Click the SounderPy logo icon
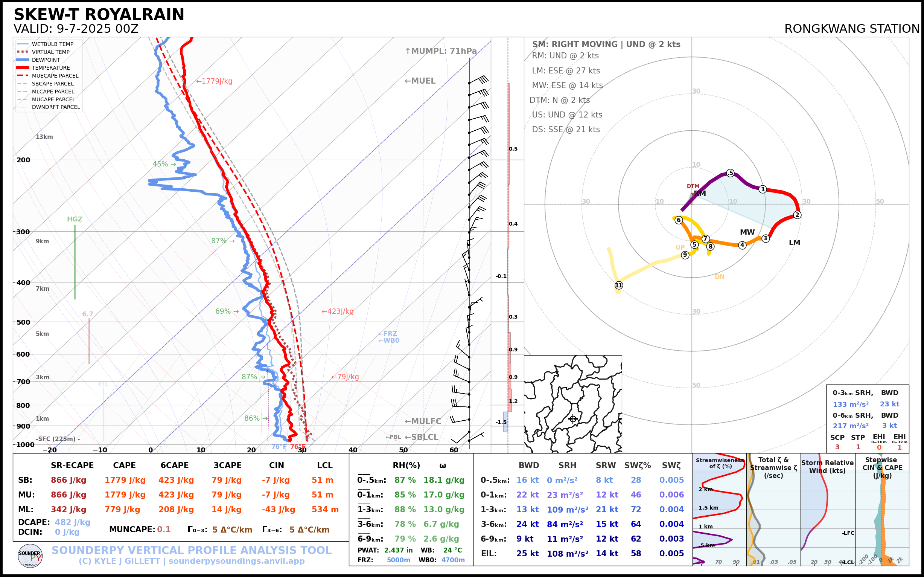924x577 pixels. point(30,556)
